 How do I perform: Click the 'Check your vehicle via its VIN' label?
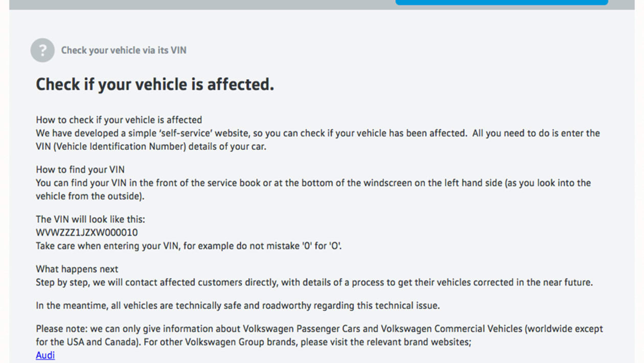coord(124,50)
